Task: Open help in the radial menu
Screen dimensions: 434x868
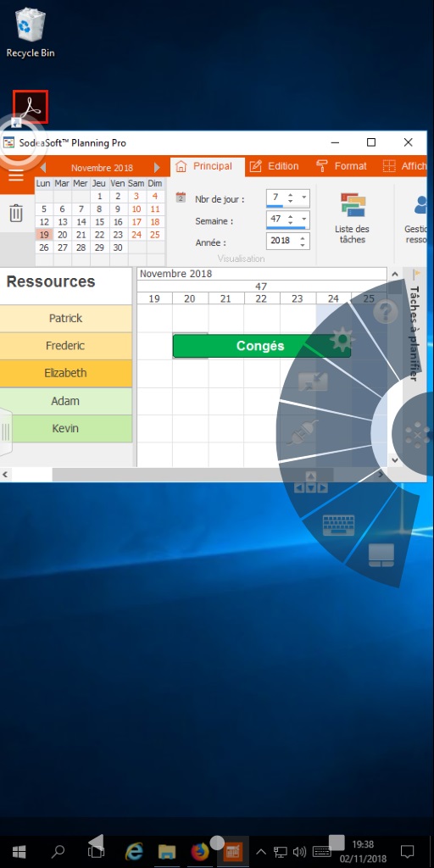Action: click(x=386, y=312)
